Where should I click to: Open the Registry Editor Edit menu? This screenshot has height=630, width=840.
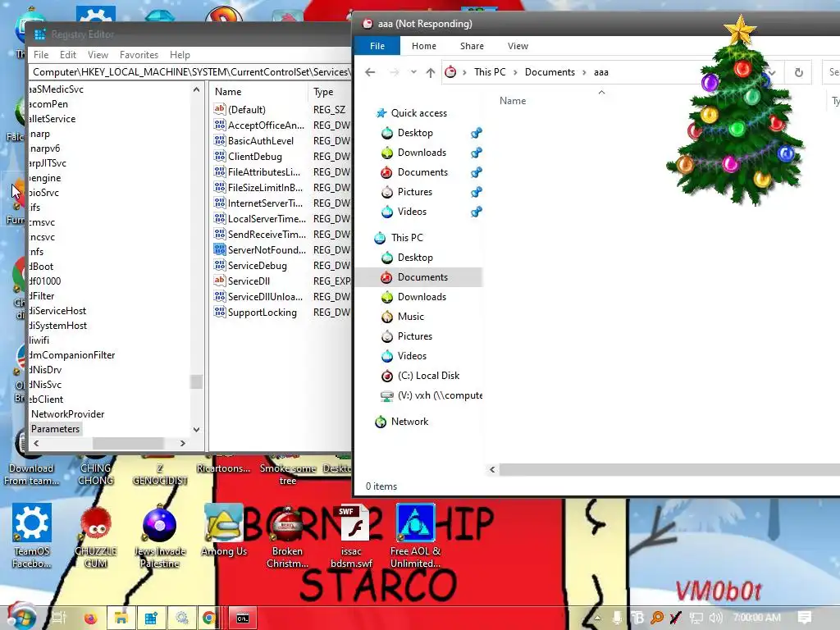68,55
